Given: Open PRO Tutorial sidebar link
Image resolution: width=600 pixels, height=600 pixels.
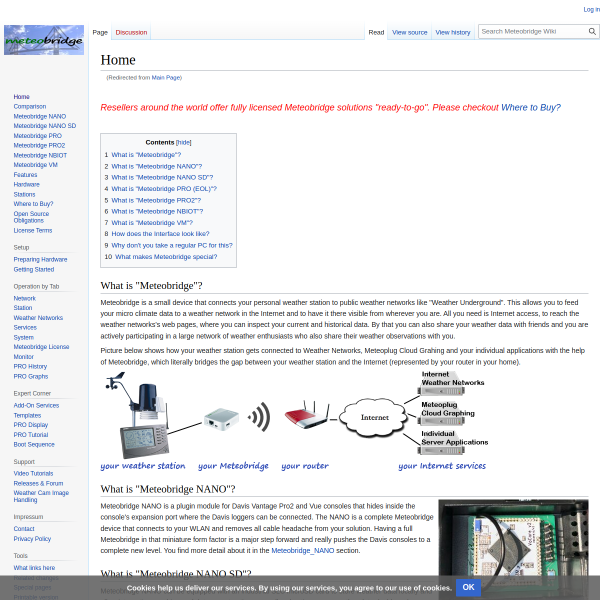Looking at the screenshot, I should tap(31, 435).
